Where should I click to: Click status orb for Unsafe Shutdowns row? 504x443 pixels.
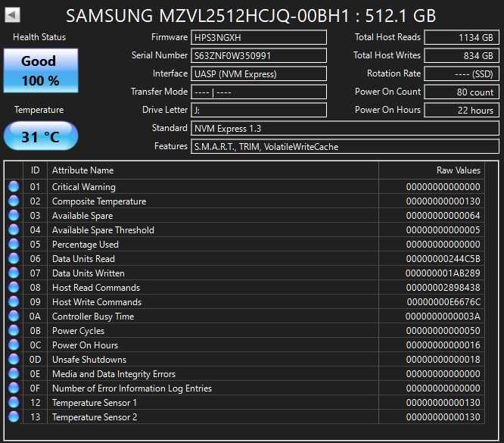point(14,360)
